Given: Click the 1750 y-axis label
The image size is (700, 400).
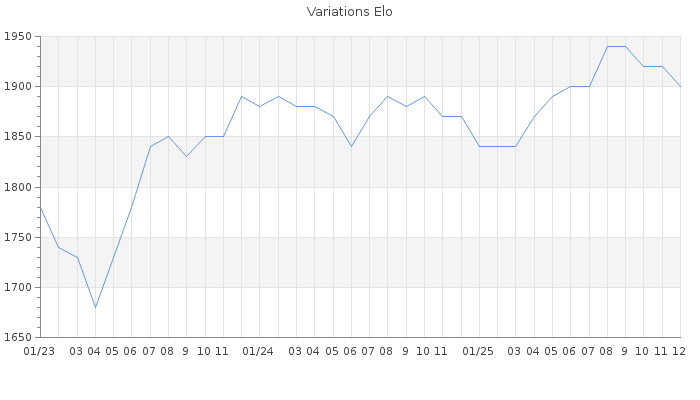Looking at the screenshot, I should click(17, 238).
